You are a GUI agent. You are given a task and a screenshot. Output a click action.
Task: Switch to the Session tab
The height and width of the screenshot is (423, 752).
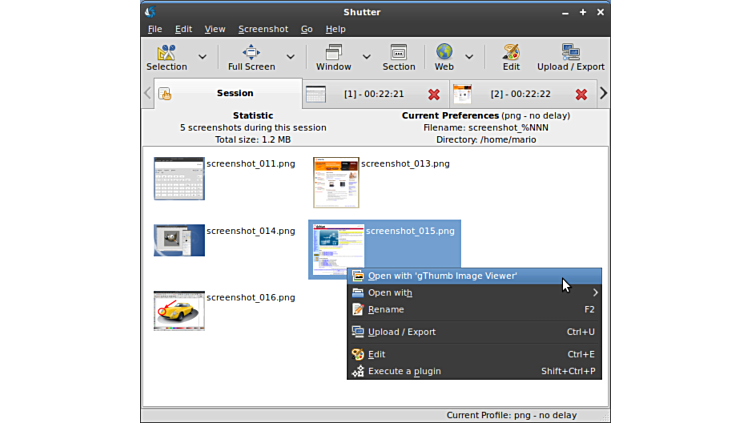(235, 93)
